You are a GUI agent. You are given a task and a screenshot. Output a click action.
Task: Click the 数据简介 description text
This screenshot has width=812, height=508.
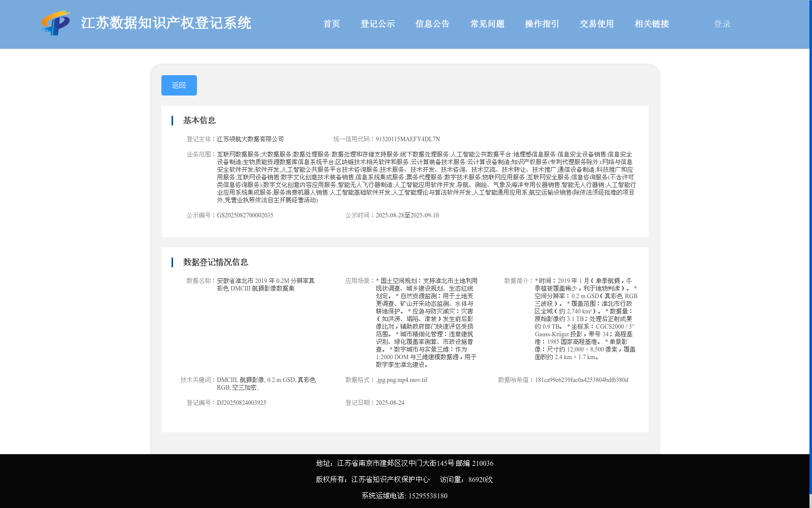pyautogui.click(x=586, y=319)
